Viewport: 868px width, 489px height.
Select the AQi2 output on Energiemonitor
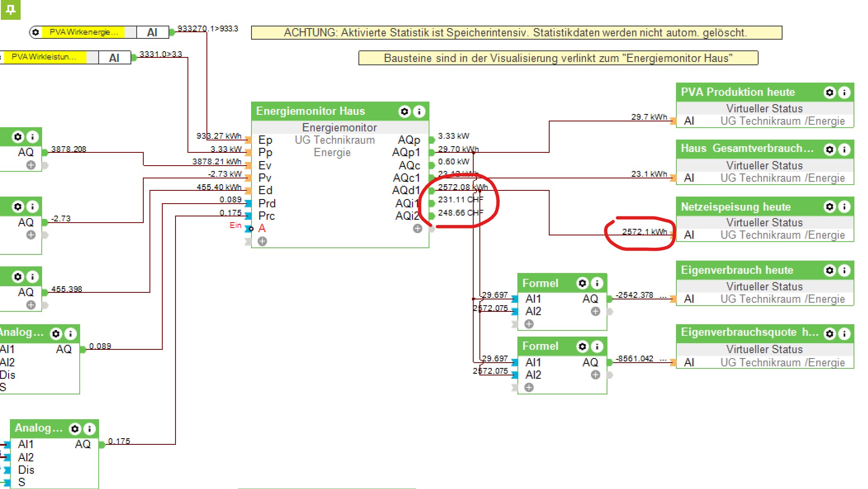pos(408,216)
